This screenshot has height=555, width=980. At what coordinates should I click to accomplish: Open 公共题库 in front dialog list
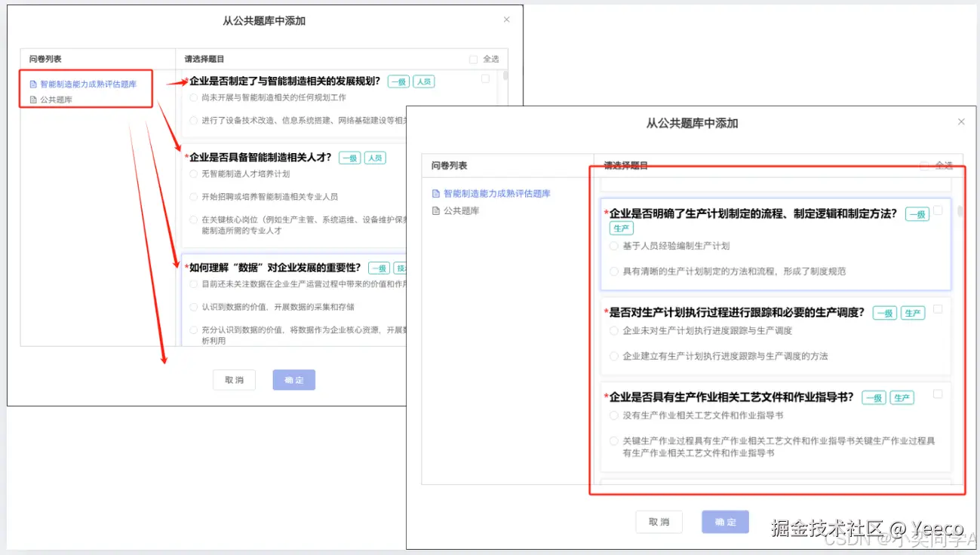(462, 211)
